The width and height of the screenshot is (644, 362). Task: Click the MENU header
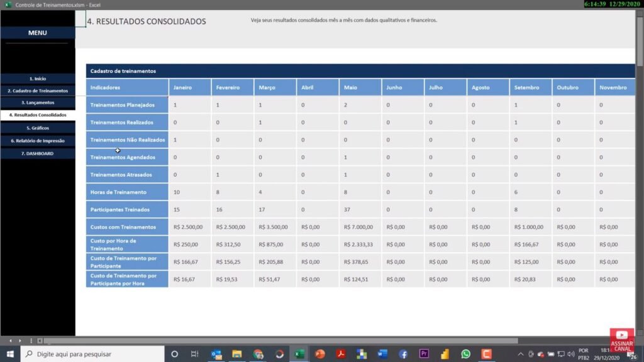pos(38,33)
